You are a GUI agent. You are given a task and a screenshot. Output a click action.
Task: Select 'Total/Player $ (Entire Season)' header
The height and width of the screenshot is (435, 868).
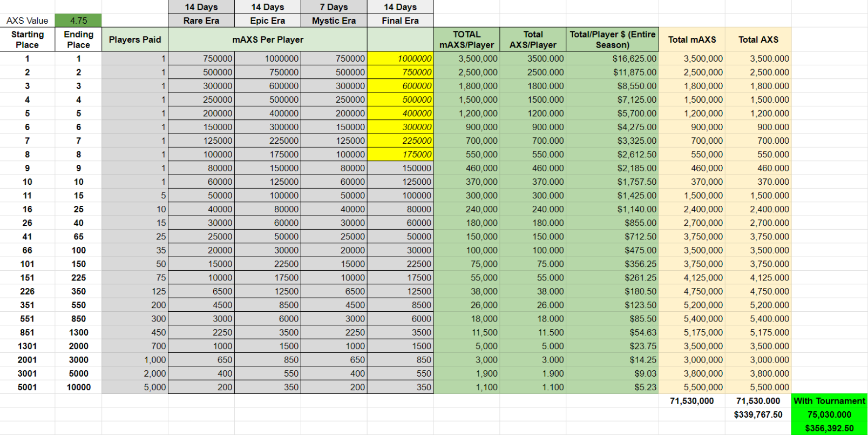click(x=613, y=39)
